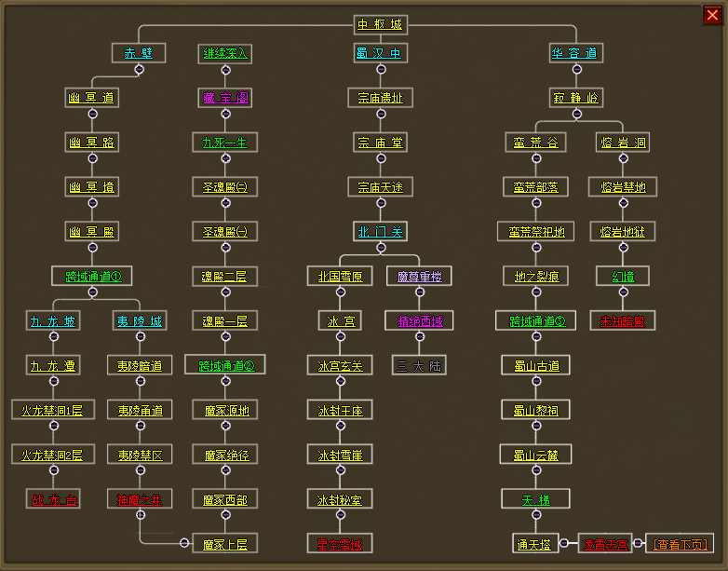This screenshot has height=571, width=728.
Task: Go to 华容道 location
Action: click(576, 53)
